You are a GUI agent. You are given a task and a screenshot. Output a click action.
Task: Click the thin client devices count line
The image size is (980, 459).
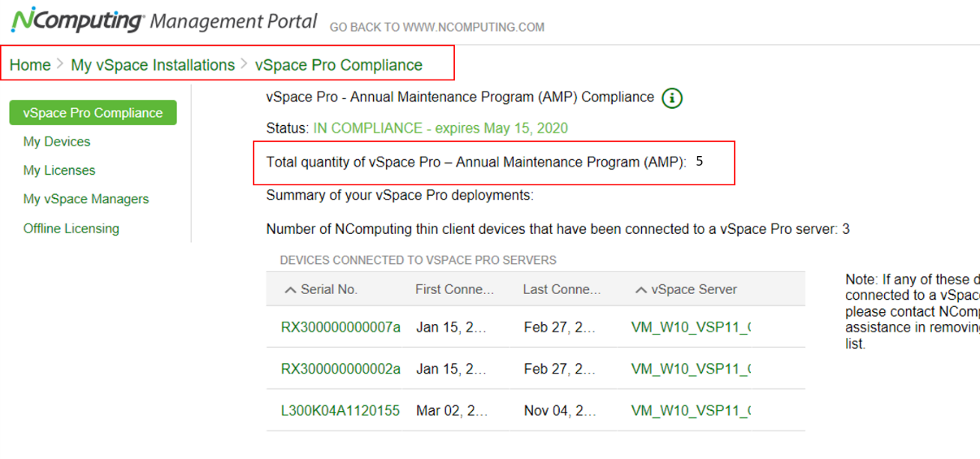pyautogui.click(x=558, y=229)
